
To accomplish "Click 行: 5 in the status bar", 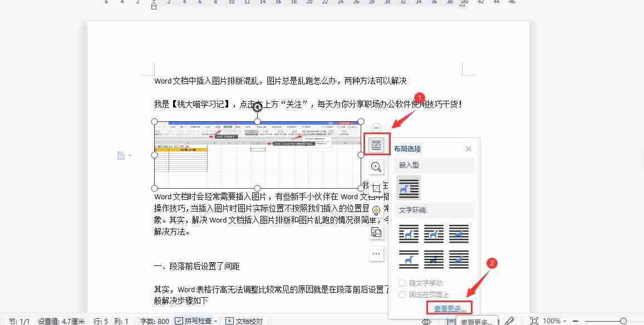I will click(101, 321).
